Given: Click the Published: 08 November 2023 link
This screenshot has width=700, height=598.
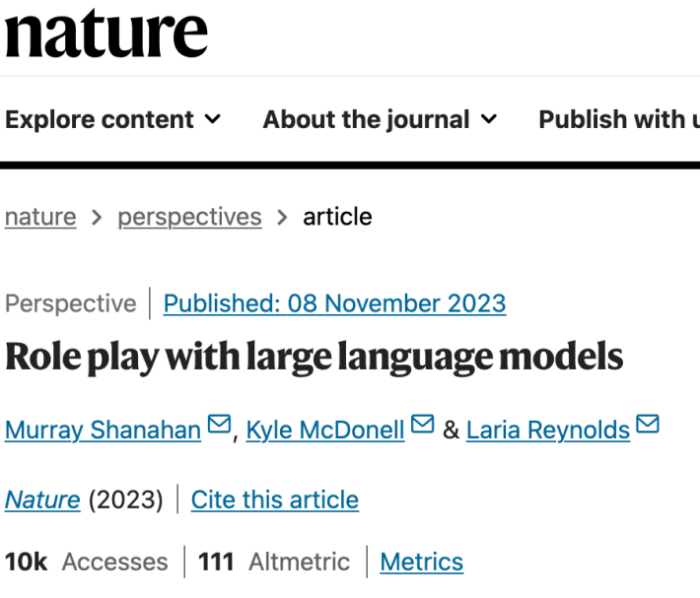Looking at the screenshot, I should point(334,303).
